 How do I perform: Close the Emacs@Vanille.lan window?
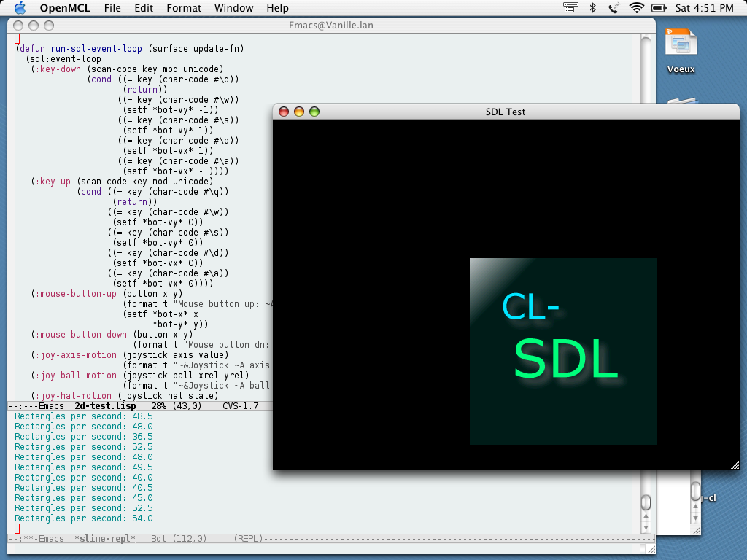tap(18, 26)
